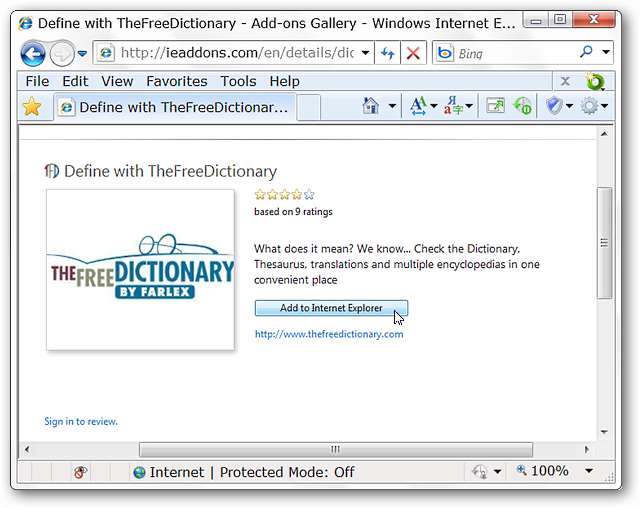The height and width of the screenshot is (508, 640).
Task: Expand the address bar history dropdown
Action: (x=366, y=53)
